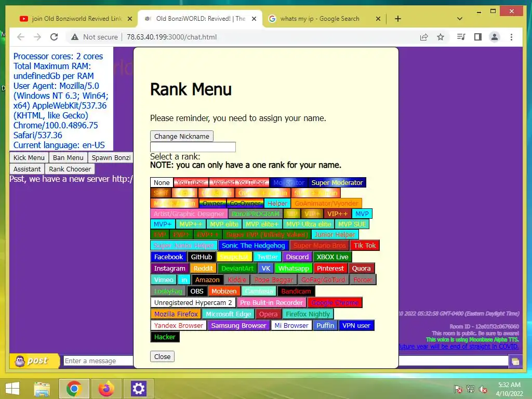
Task: Close the whats my ip Google tab
Action: (x=378, y=19)
